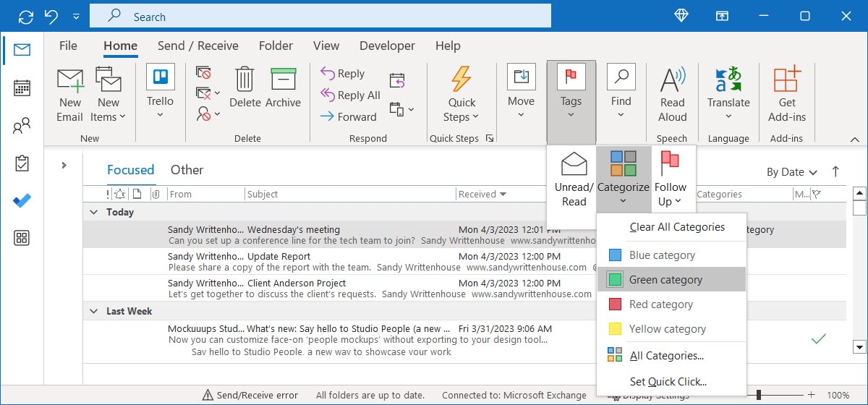This screenshot has height=405, width=868.
Task: Apply the Green category
Action: tap(671, 280)
